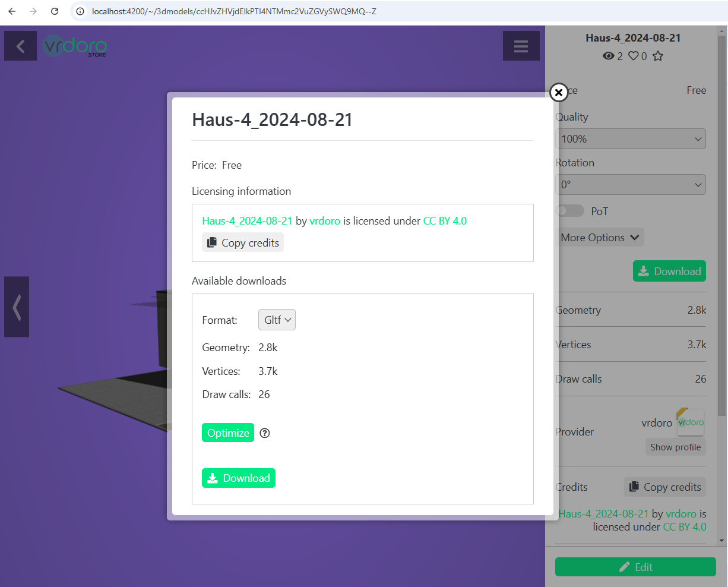Image resolution: width=728 pixels, height=587 pixels.
Task: Click the back arrow at top left
Action: (21, 46)
